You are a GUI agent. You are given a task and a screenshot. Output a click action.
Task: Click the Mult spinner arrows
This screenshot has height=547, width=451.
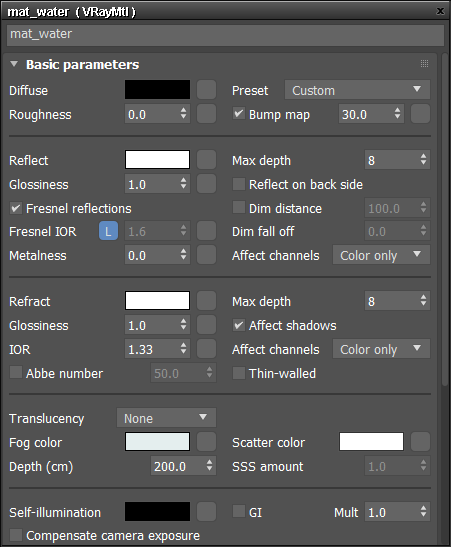[423, 512]
